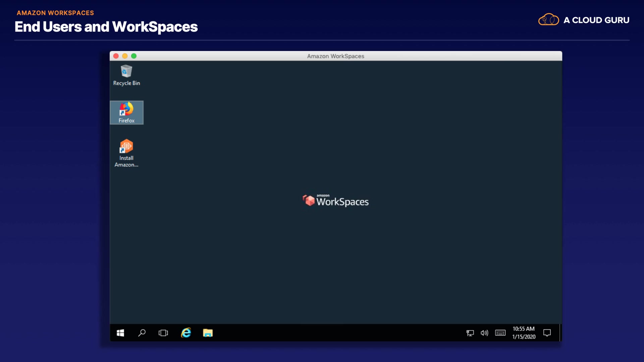
Task: Launch Internet Explorer from taskbar
Action: [186, 333]
